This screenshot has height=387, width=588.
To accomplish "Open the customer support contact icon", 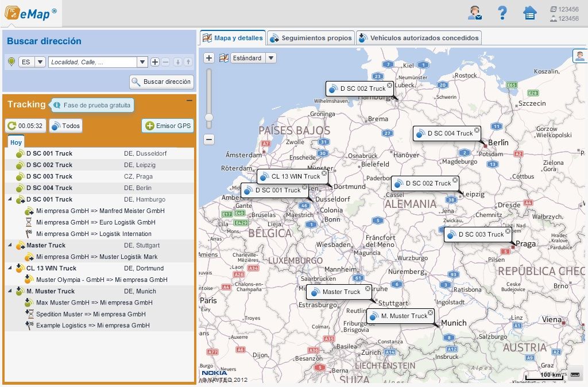I will (475, 13).
